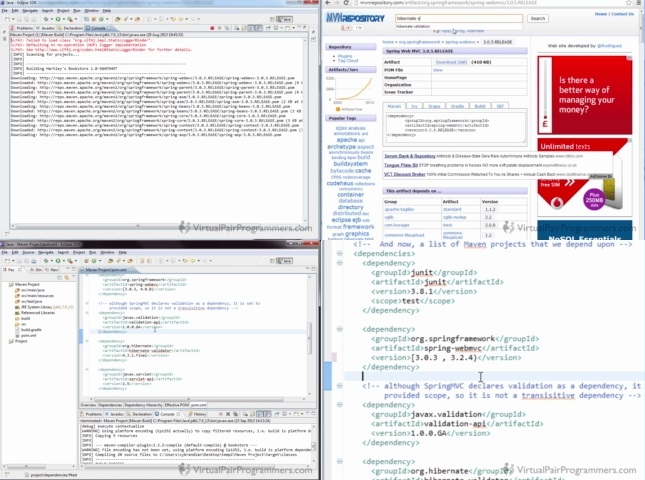Screen dimensions: 645x480
Task: Click Download (JAR) link
Action: (x=451, y=62)
